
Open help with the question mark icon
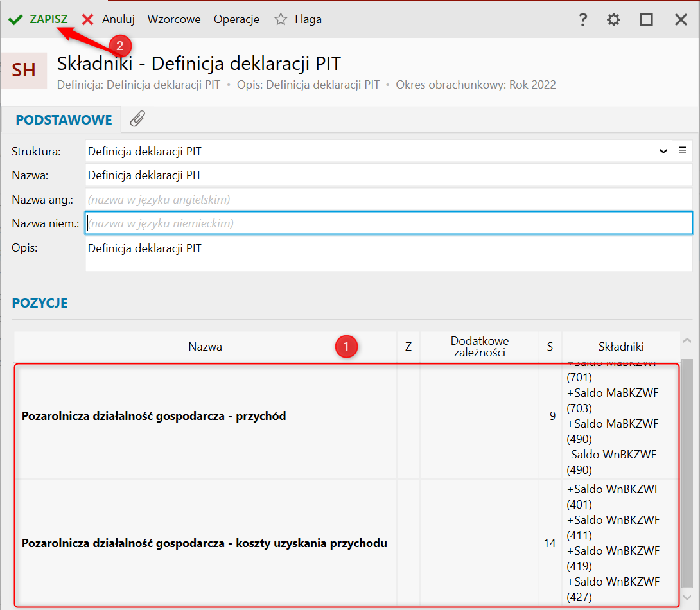tap(582, 20)
